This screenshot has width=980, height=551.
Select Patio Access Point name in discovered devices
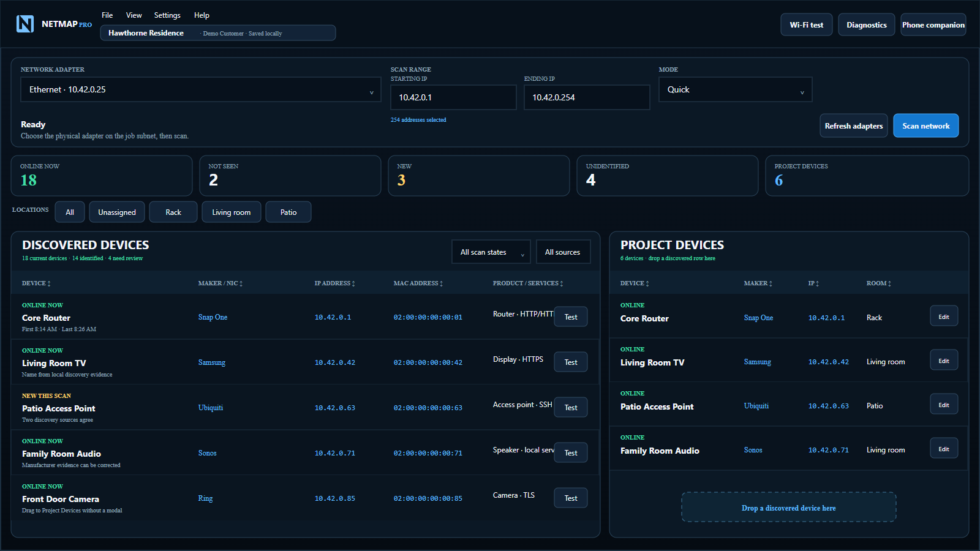pos(59,408)
